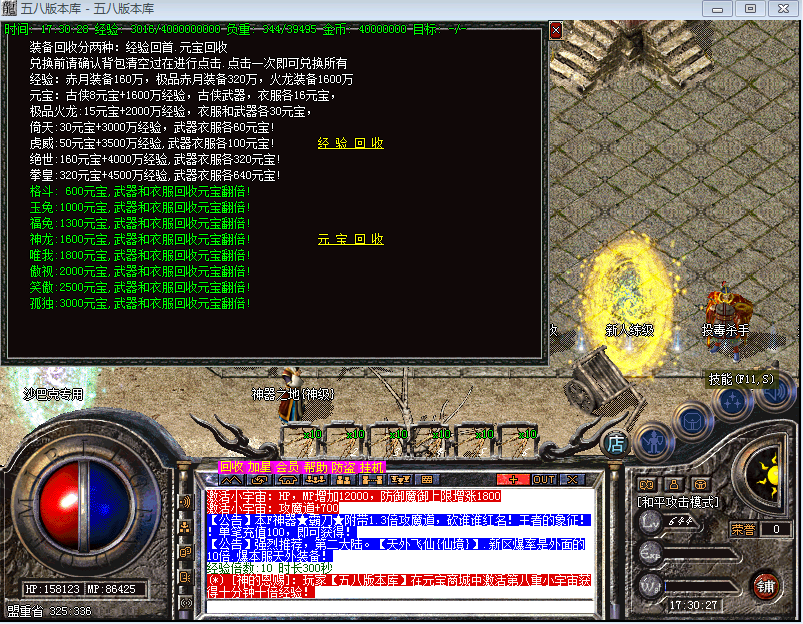Toggle the sound-wave chat filter icon
This screenshot has height=624, width=803.
click(x=185, y=502)
